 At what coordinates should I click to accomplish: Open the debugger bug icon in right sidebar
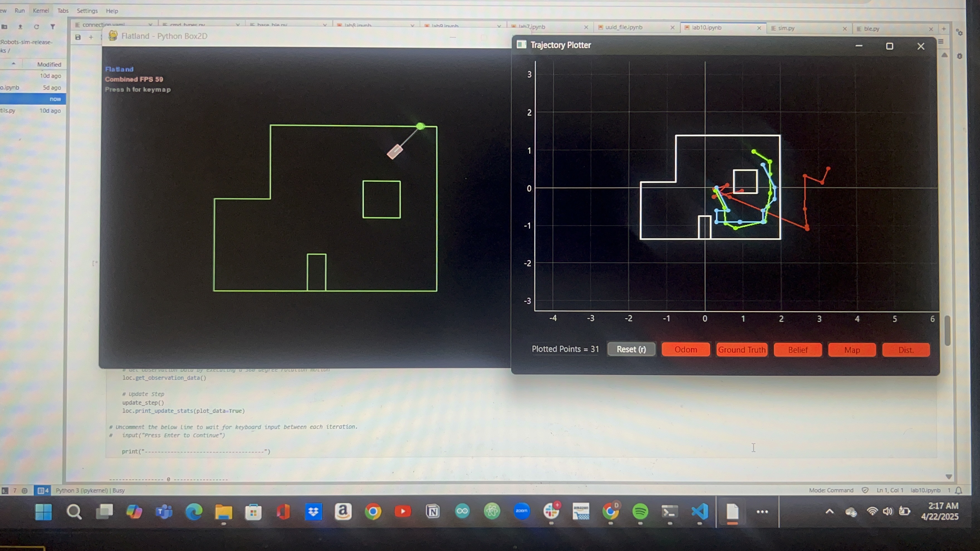pos(959,56)
